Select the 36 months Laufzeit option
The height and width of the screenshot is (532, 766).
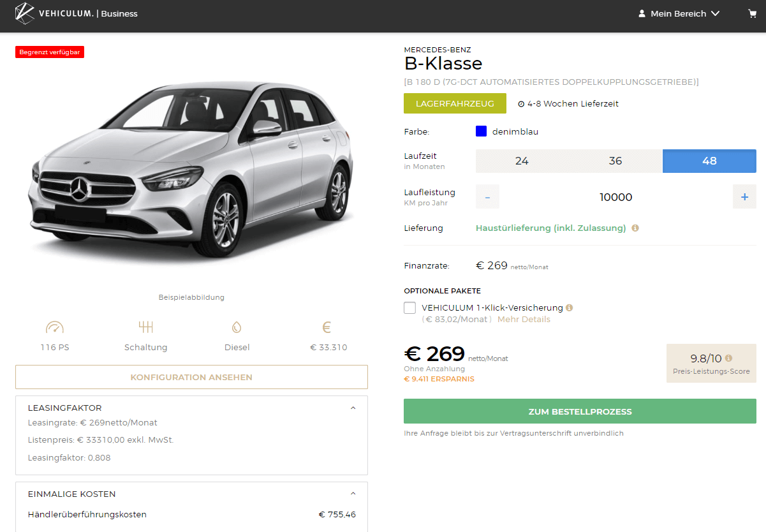pos(615,161)
